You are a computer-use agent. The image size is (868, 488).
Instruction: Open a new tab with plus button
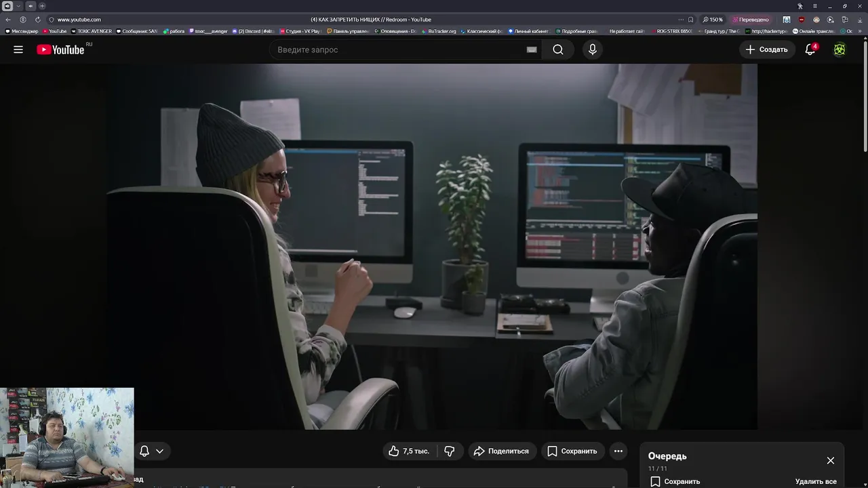coord(42,6)
